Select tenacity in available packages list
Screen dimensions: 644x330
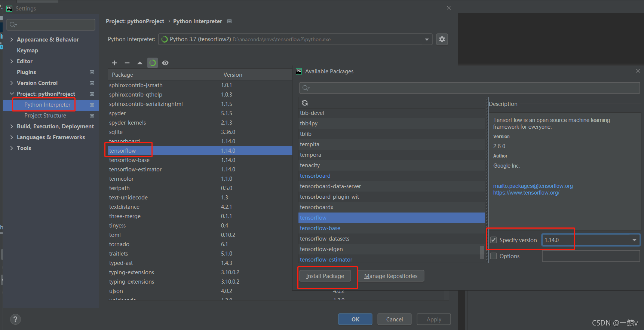click(391, 165)
